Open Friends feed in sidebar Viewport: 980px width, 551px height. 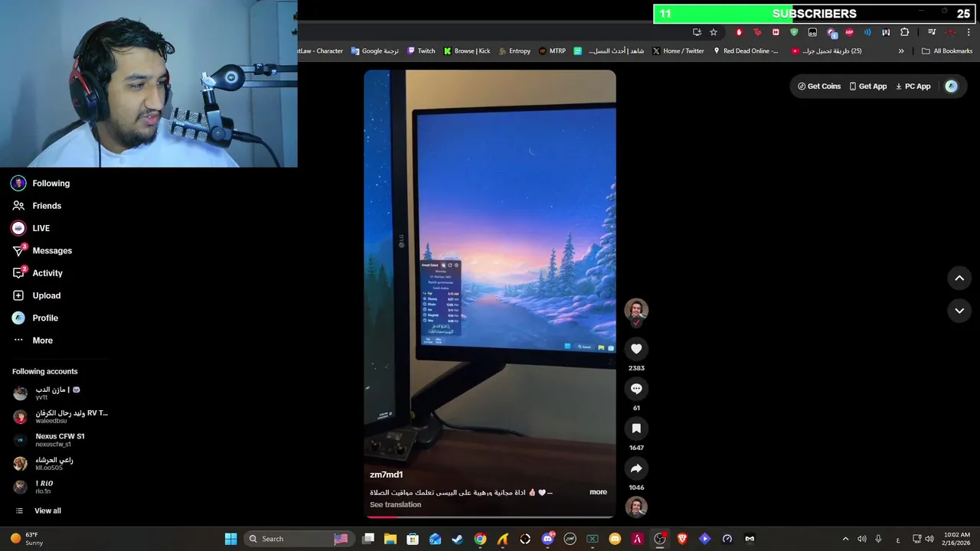(37, 206)
